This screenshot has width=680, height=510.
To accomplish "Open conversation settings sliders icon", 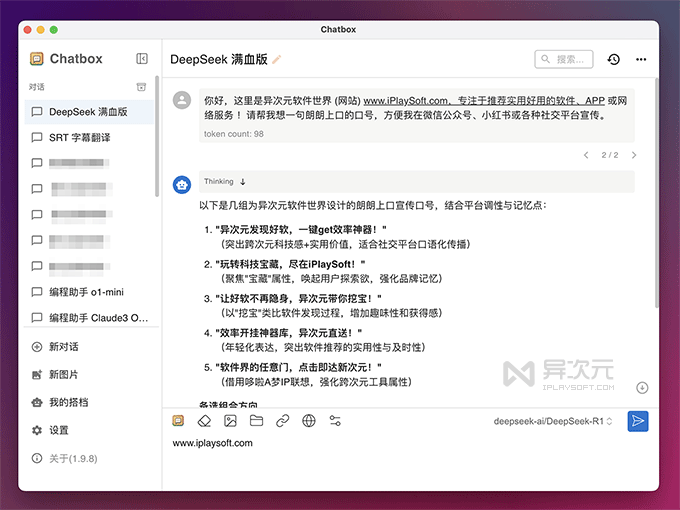I will [x=335, y=421].
